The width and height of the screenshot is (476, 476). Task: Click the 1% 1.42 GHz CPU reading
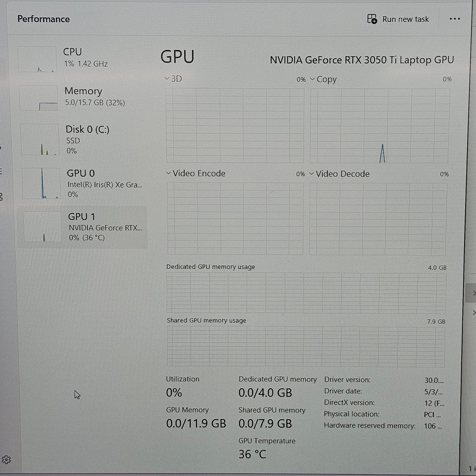(x=86, y=64)
